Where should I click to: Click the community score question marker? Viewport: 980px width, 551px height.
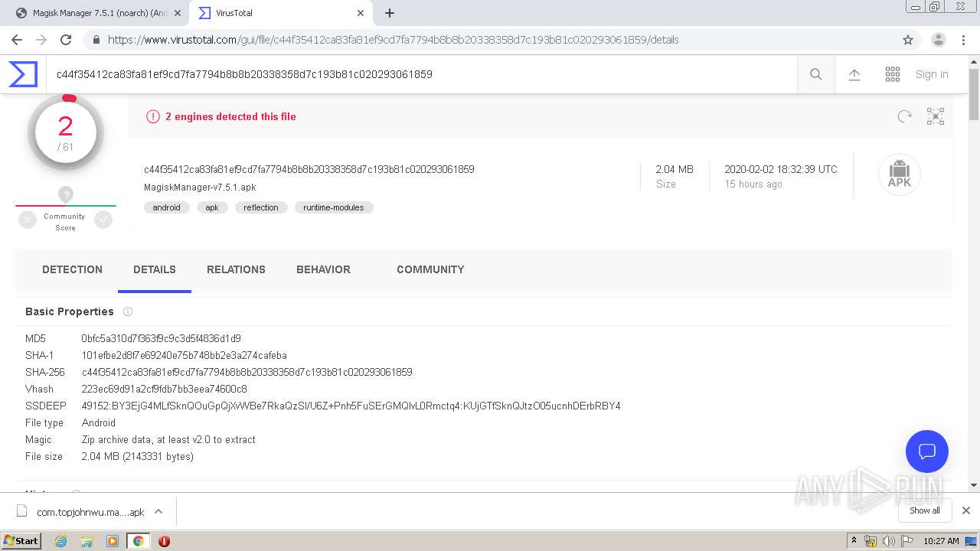coord(66,195)
